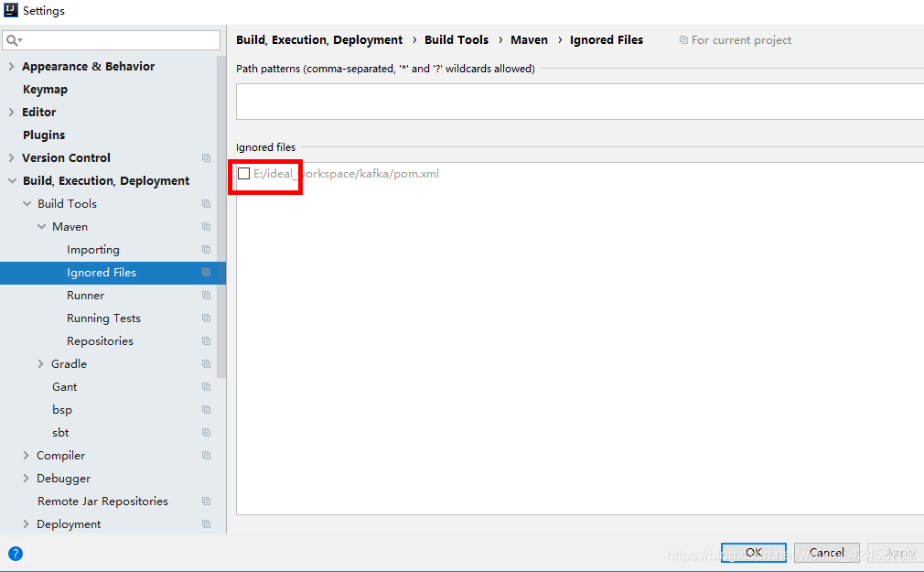Open Gant settings
The width and height of the screenshot is (924, 572).
64,387
